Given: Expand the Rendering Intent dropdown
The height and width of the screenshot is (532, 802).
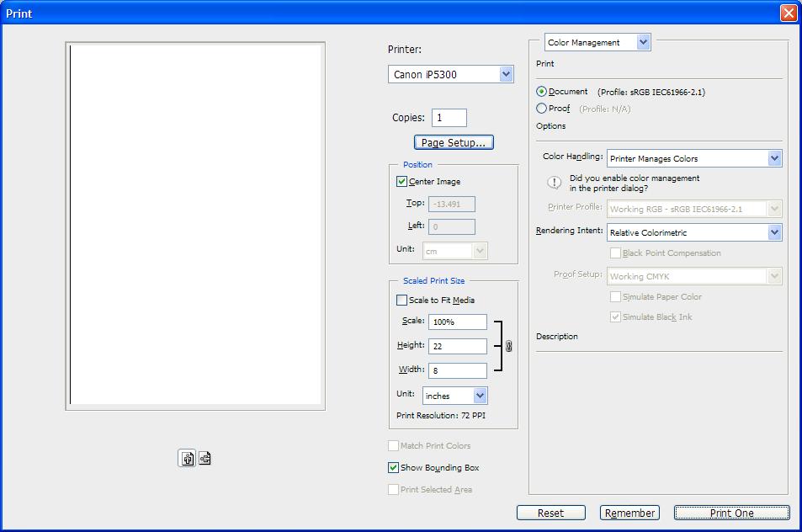Looking at the screenshot, I should [x=694, y=232].
